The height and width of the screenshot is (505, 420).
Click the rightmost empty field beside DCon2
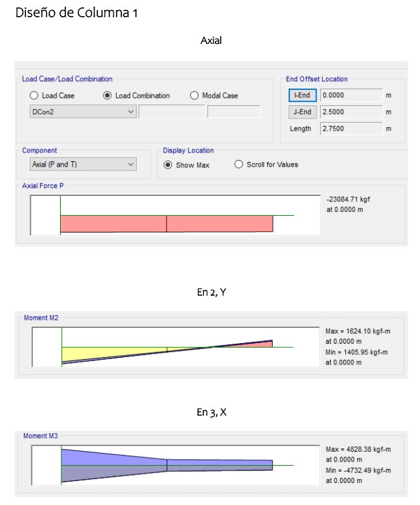(x=233, y=111)
